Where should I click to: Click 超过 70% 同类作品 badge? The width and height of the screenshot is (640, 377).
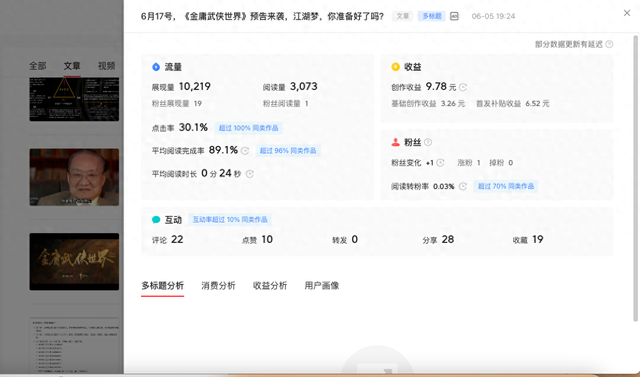pyautogui.click(x=506, y=186)
